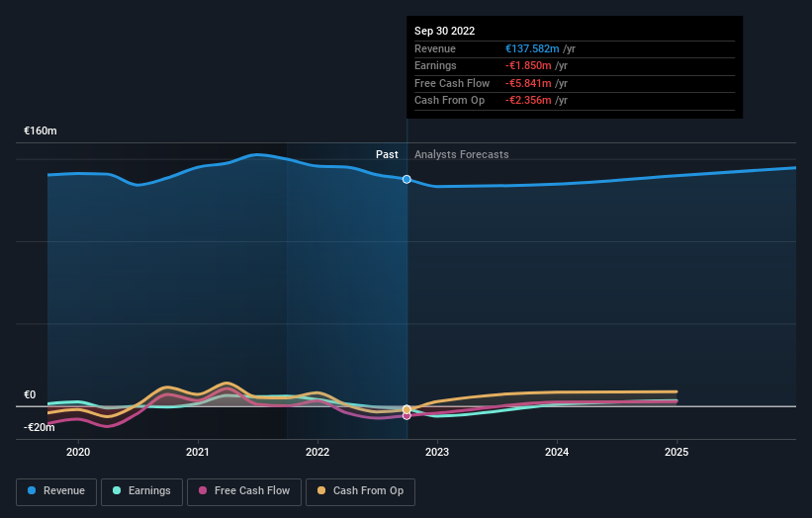Click the 2023 x-axis label

(437, 453)
